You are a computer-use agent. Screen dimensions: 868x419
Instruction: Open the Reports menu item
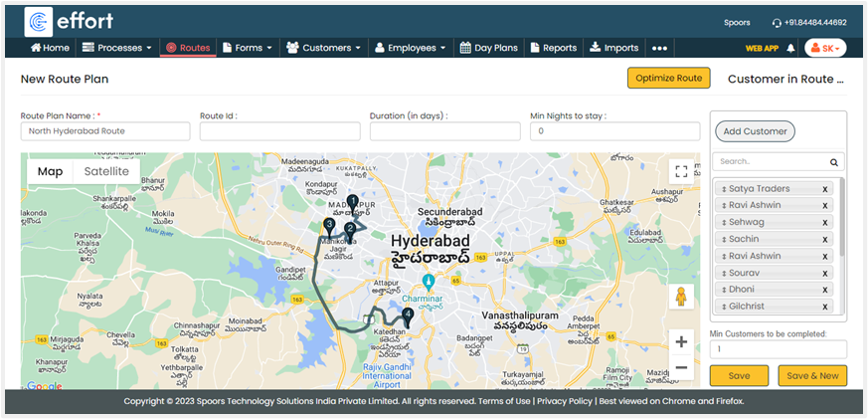(x=553, y=48)
